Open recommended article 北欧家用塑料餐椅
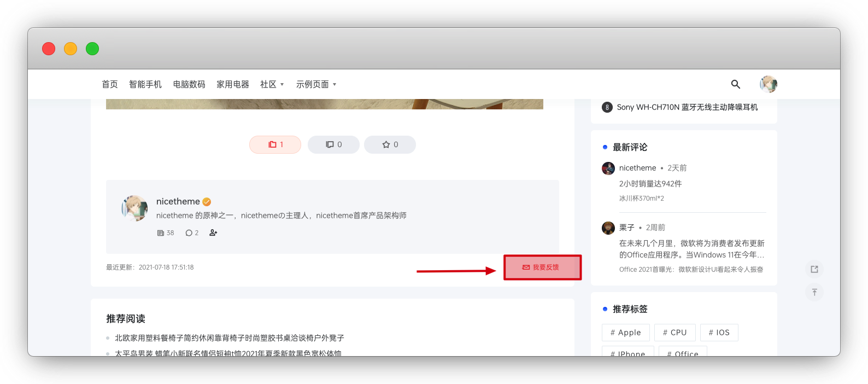 tap(230, 338)
